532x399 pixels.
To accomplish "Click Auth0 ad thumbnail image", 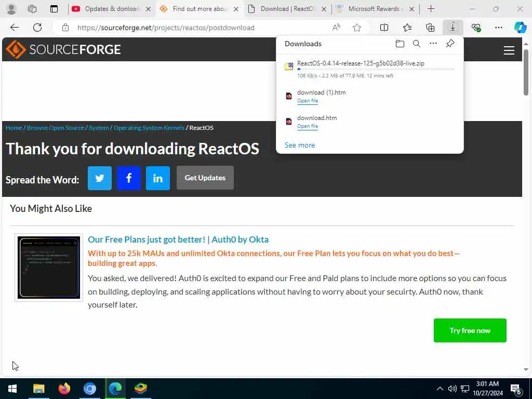I will click(x=48, y=268).
